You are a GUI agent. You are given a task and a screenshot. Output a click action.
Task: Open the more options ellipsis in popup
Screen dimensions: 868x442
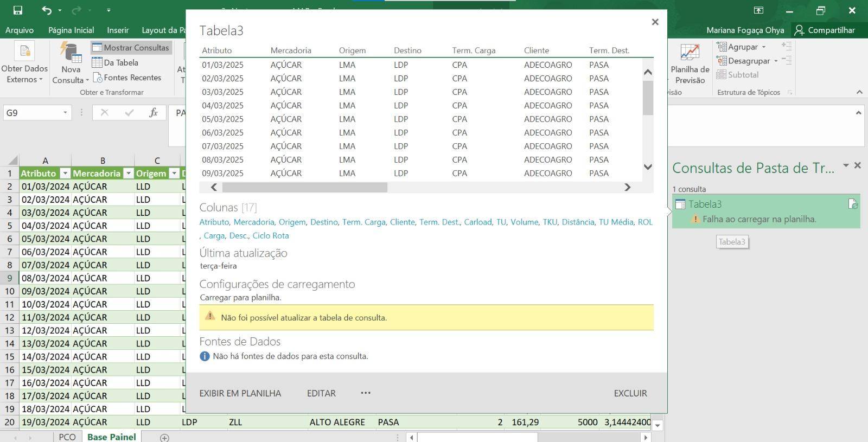pyautogui.click(x=366, y=393)
